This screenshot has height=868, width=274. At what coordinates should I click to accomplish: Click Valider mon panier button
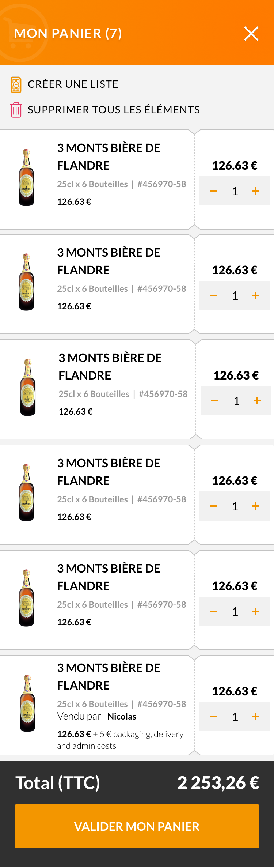137,826
